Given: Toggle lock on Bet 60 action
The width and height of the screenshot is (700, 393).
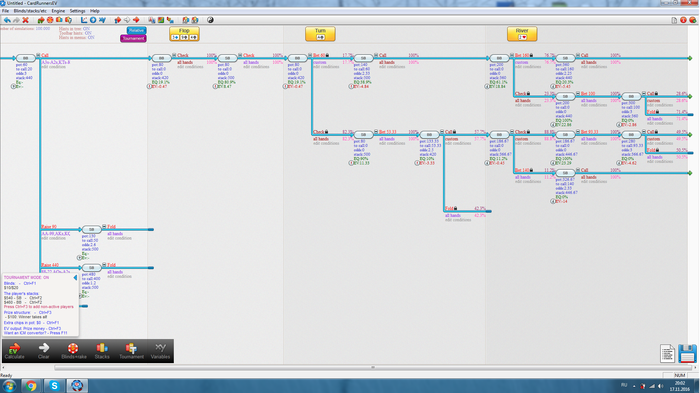Looking at the screenshot, I should pyautogui.click(x=328, y=55).
